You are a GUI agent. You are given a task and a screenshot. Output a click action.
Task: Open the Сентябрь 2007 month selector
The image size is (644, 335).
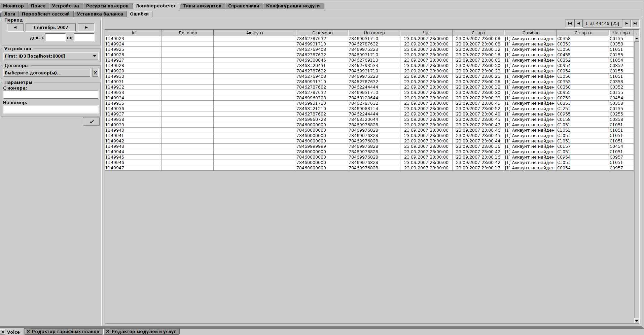pos(50,27)
